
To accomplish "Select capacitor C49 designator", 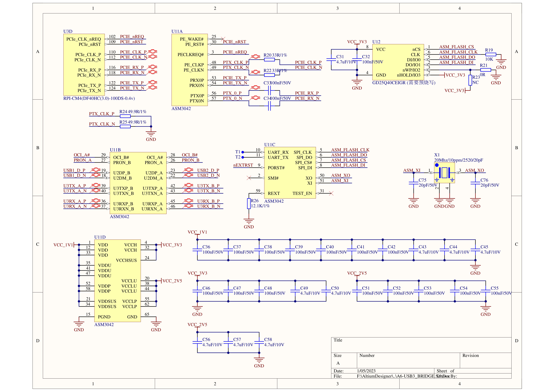I will (304, 288).
